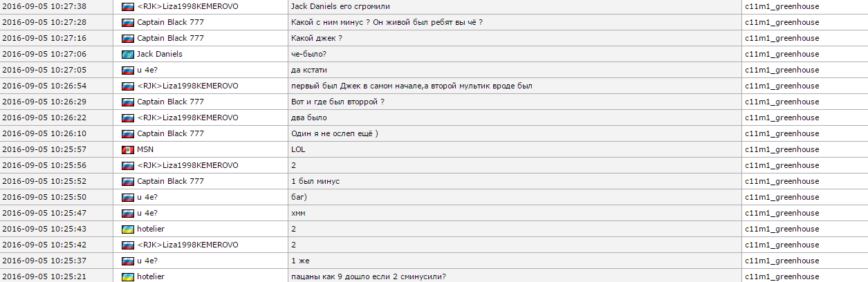Click the Russian flag in the 10:27:38 row

pyautogui.click(x=127, y=6)
